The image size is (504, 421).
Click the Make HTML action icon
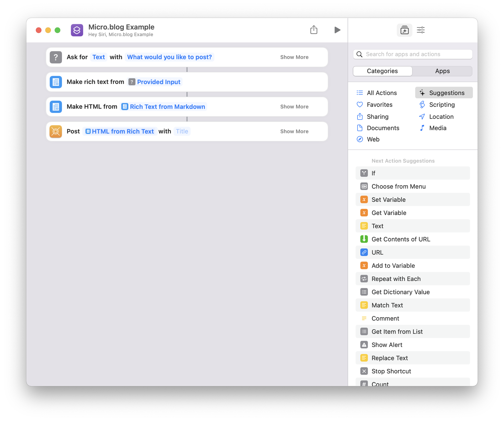[x=56, y=107]
